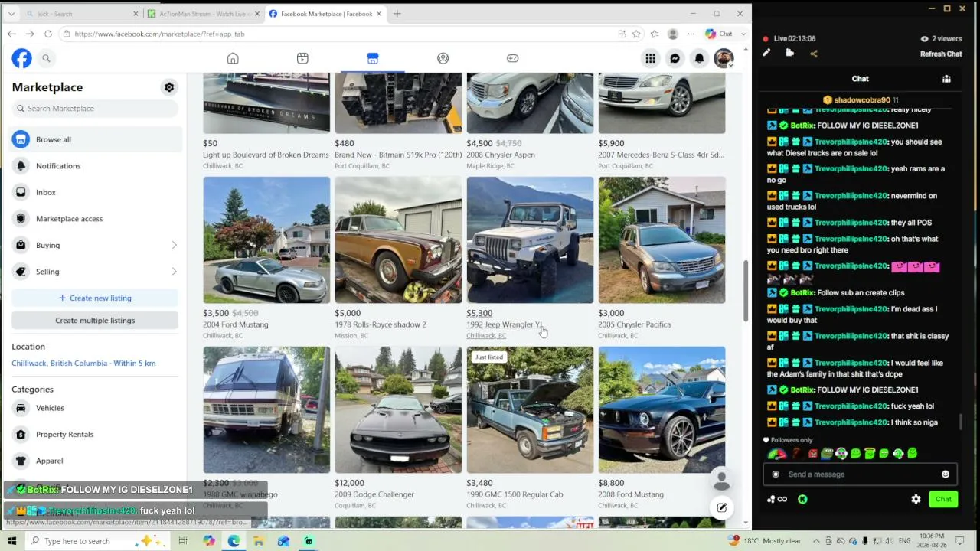
Task: Click Refresh Chat
Action: (941, 54)
